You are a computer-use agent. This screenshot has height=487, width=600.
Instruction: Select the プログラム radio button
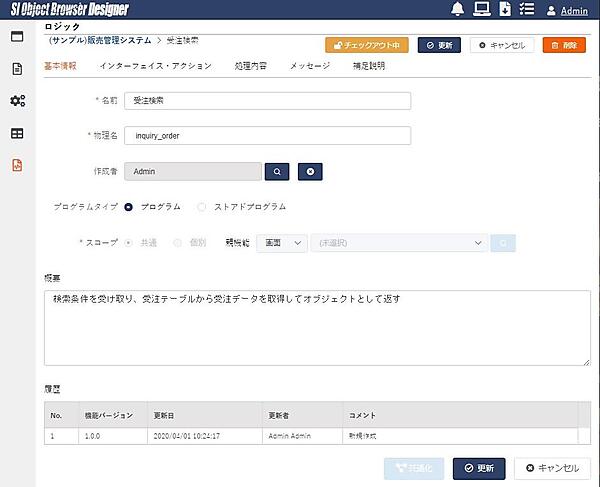[129, 207]
